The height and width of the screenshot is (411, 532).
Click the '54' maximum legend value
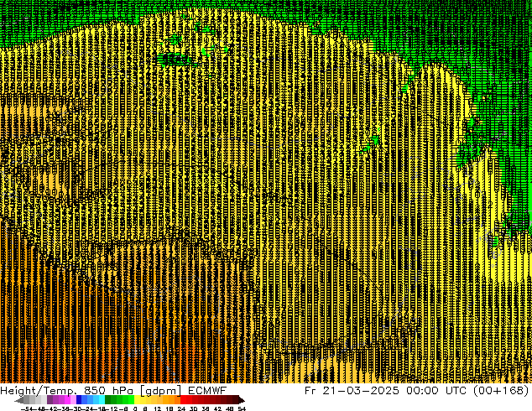pyautogui.click(x=241, y=408)
